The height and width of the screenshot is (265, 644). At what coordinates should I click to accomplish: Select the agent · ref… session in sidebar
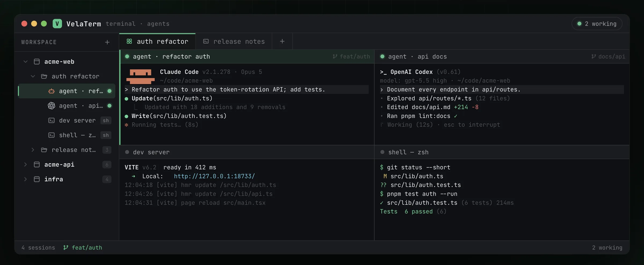coord(67,91)
